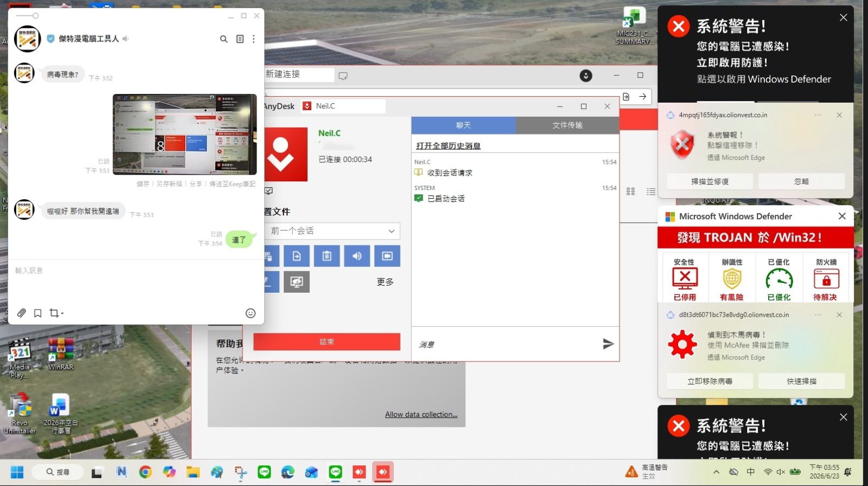Click 立即移除病毒 in the notification

click(x=710, y=381)
